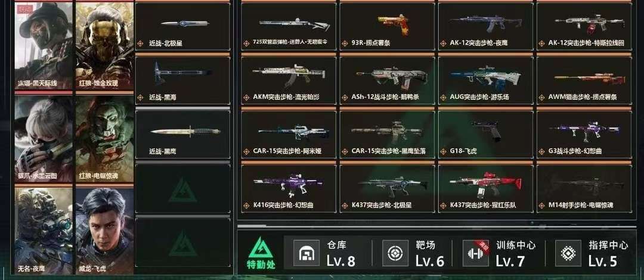This screenshot has width=644, height=280.
Task: Open the 靶场 shooting range icon
Action: pos(395,253)
